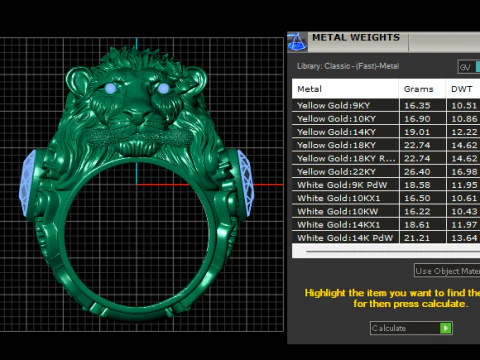Click the 19.01 grams value
This screenshot has height=360, width=480.
click(417, 132)
